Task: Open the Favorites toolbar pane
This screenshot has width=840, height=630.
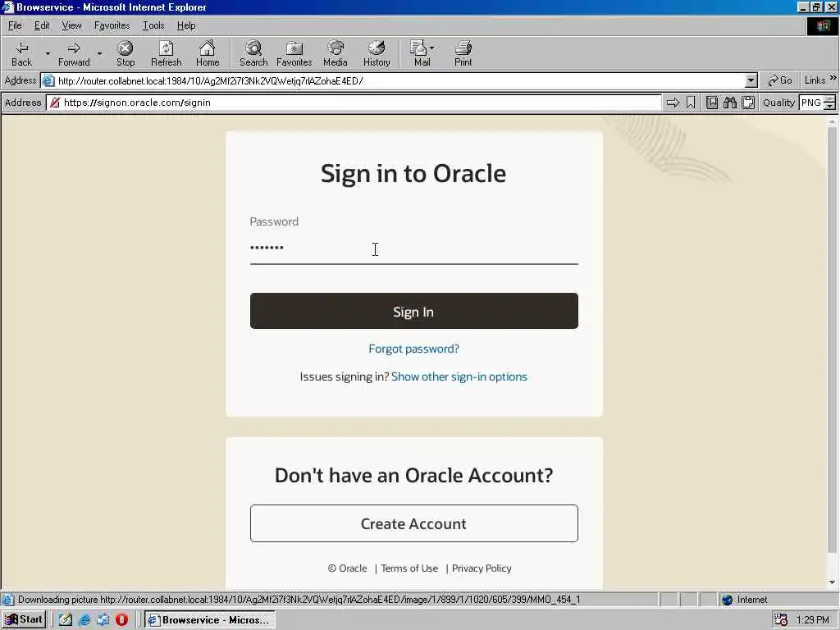Action: (294, 53)
